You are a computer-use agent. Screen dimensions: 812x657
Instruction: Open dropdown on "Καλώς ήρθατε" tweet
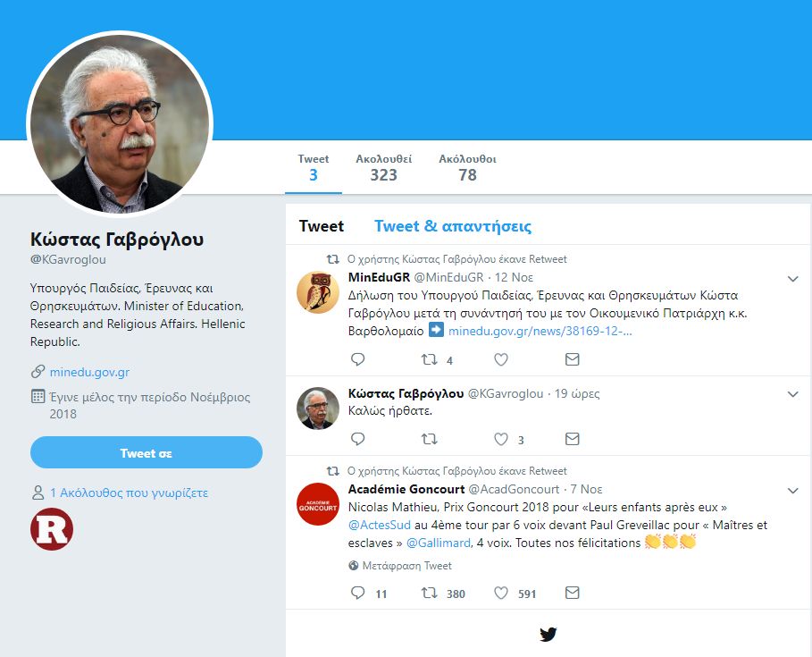[x=792, y=394]
